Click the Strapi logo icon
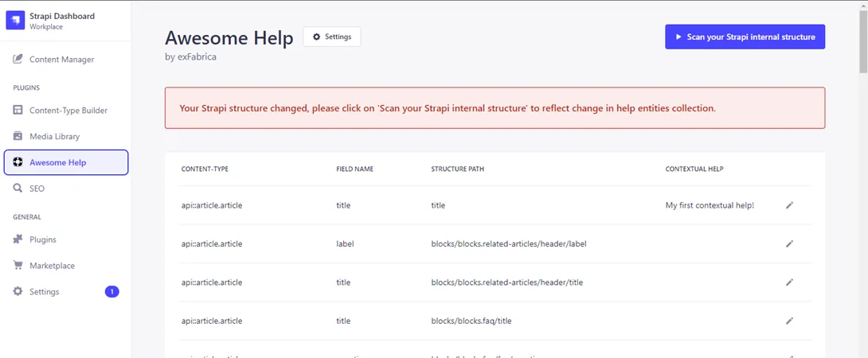 [15, 21]
